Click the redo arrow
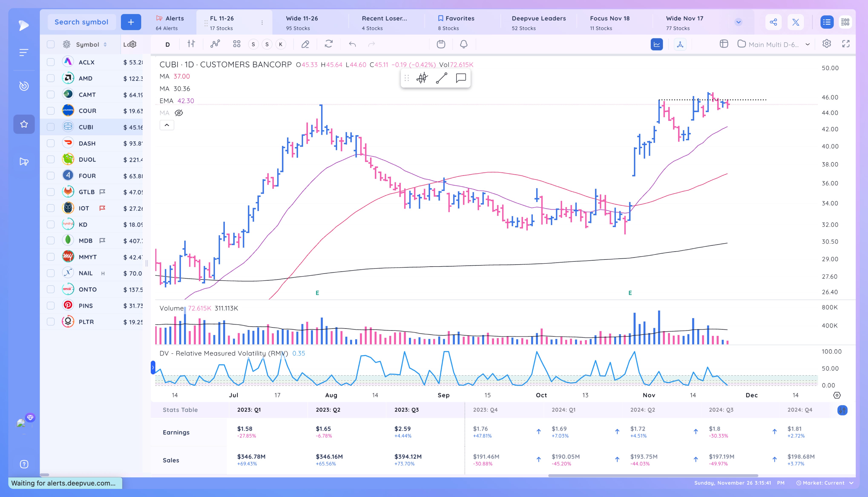Image resolution: width=868 pixels, height=497 pixels. [x=371, y=44]
